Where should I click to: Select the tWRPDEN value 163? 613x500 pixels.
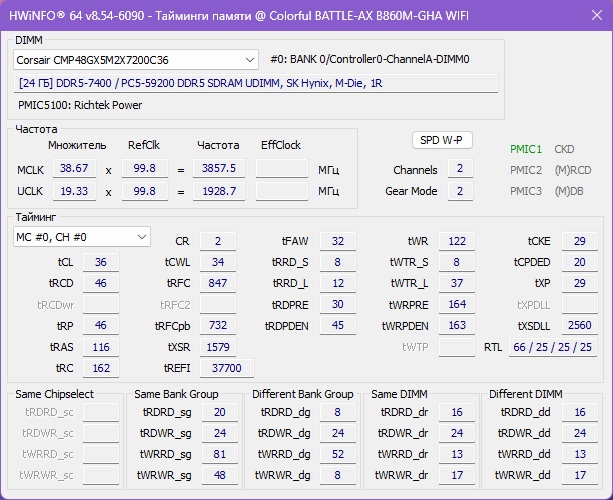457,325
